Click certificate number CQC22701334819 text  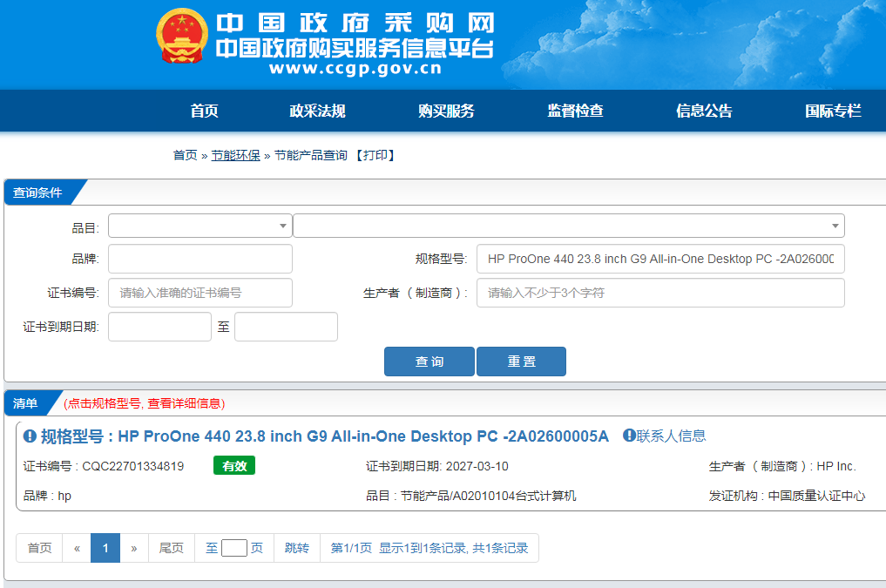click(132, 466)
